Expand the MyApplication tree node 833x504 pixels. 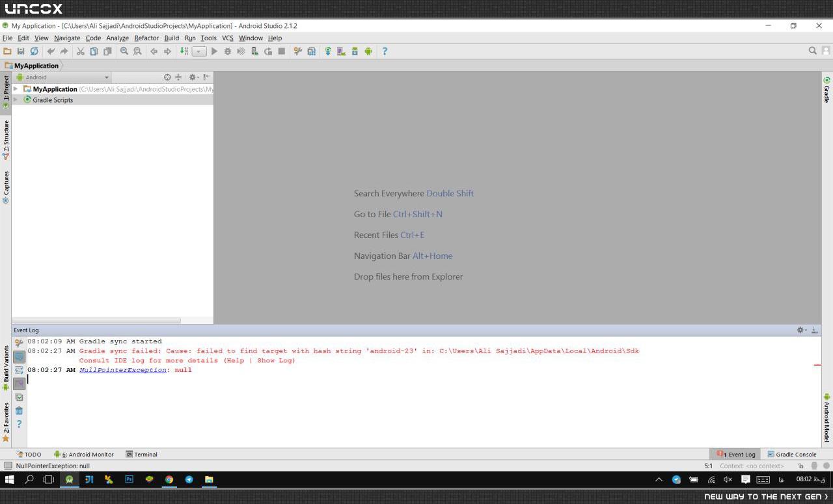point(16,89)
